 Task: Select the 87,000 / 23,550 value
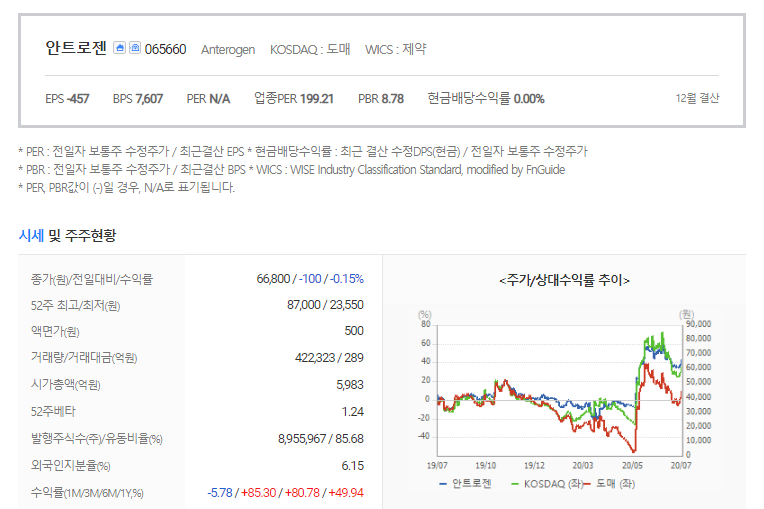click(325, 305)
